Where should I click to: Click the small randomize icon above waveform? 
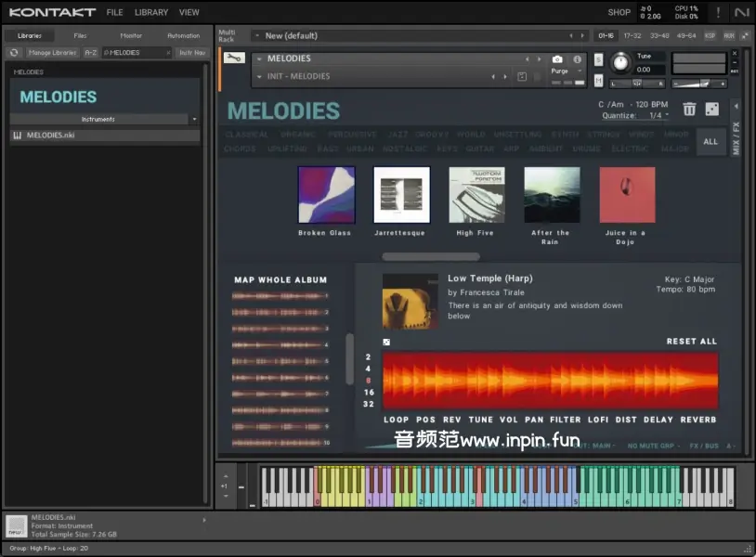click(386, 343)
